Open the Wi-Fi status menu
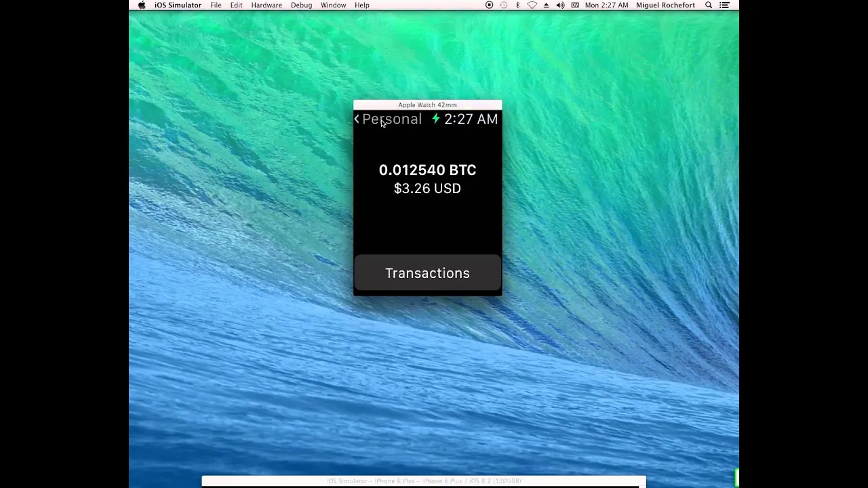Viewport: 868px width, 488px height. point(532,5)
